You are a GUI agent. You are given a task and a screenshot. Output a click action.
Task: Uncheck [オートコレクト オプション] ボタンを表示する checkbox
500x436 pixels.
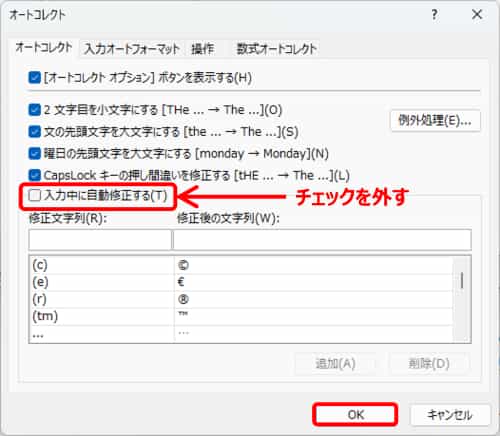35,78
